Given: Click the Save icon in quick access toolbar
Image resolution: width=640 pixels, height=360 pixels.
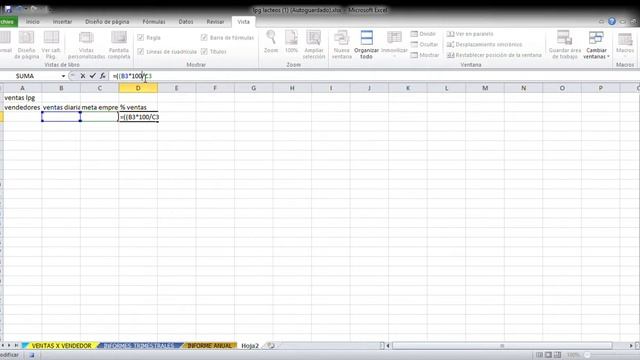Looking at the screenshot, I should click(x=8, y=9).
